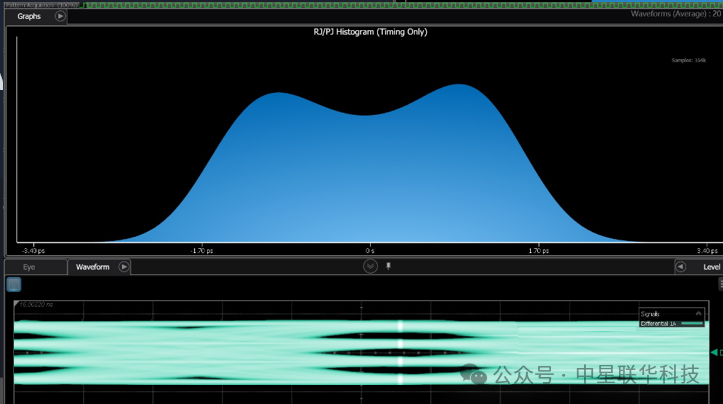Click the left arrow beside Level
723x404 pixels.
tap(680, 267)
